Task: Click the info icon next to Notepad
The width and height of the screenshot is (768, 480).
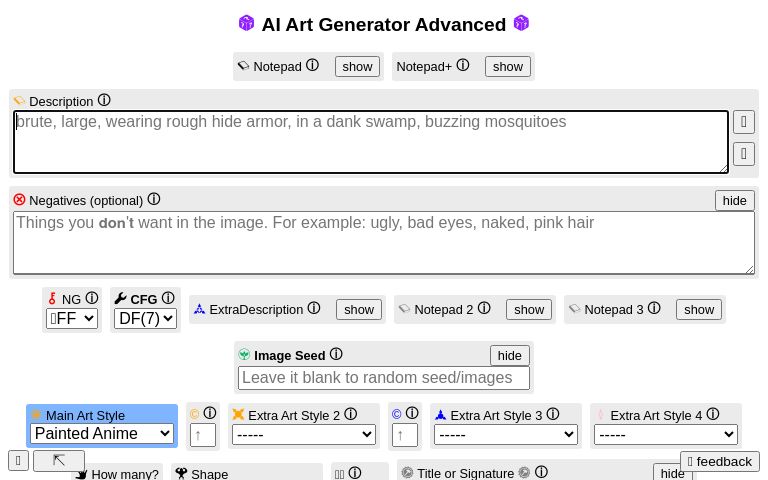Action: point(312,66)
